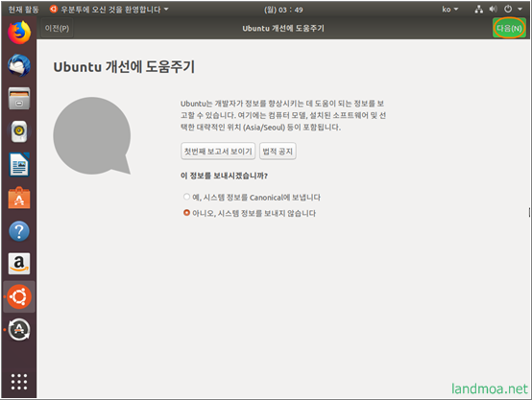
Task: Launch Thunderbird mail from the dock
Action: click(19, 65)
